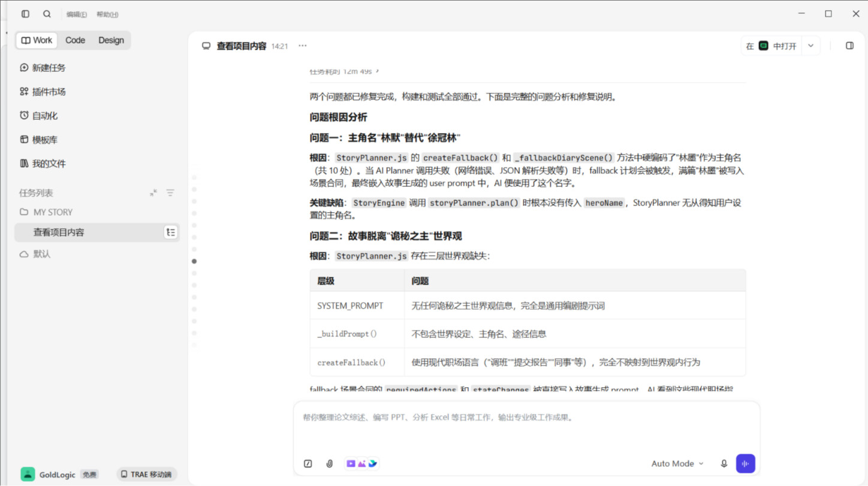The height and width of the screenshot is (486, 868).
Task: Create a new task via 新建任务
Action: [x=43, y=68]
